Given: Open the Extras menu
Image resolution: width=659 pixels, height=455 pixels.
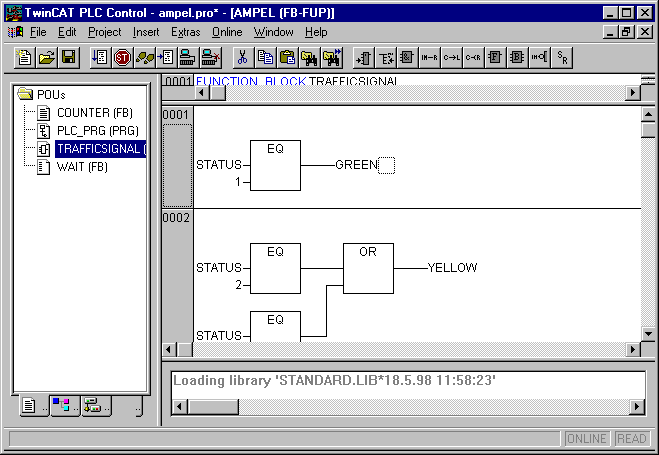Looking at the screenshot, I should click(x=185, y=32).
